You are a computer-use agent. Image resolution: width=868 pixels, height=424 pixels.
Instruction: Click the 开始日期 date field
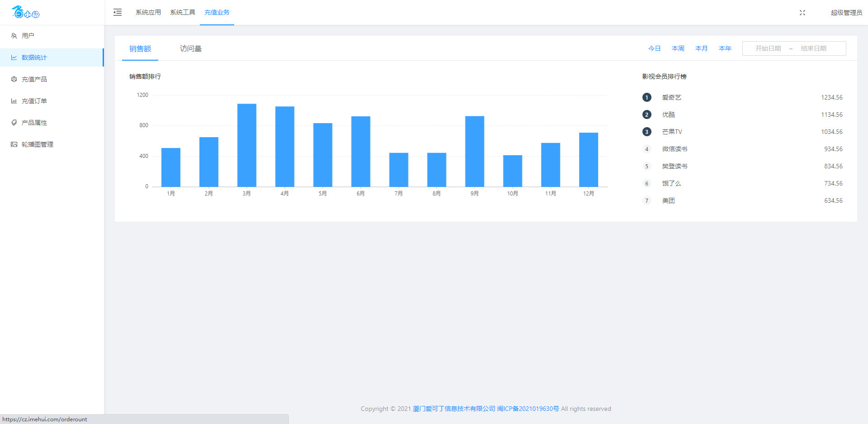click(x=768, y=48)
